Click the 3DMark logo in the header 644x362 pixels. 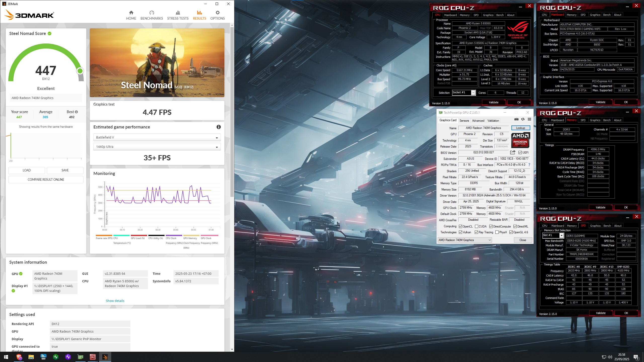(29, 15)
